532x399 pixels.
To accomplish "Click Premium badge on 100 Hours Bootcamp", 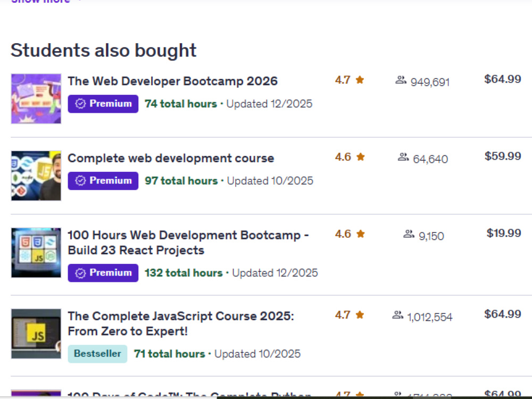I will pyautogui.click(x=103, y=273).
